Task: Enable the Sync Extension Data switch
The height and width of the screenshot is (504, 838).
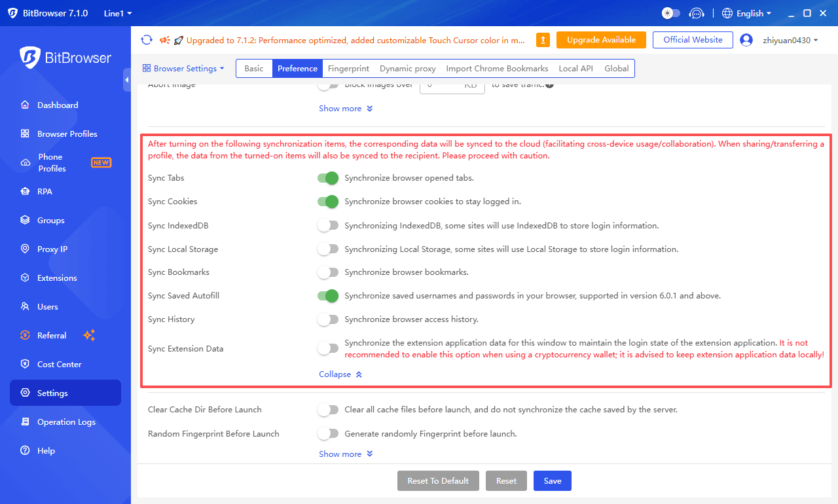Action: [x=328, y=348]
